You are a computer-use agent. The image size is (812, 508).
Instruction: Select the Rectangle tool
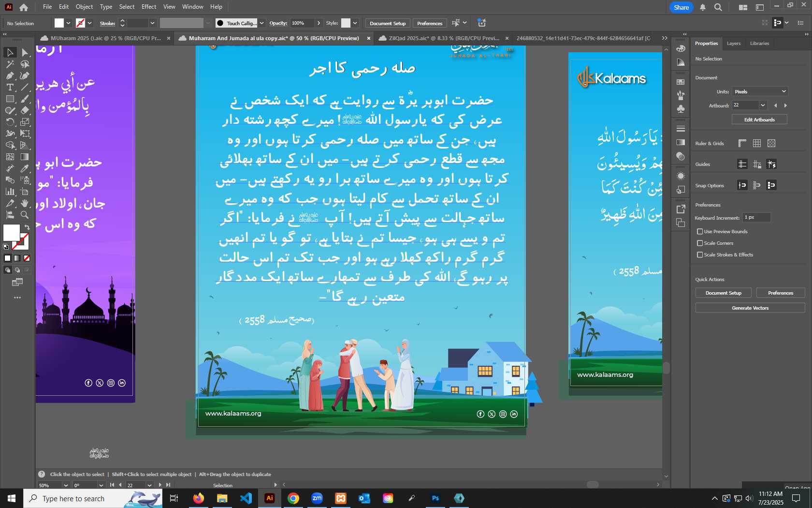[10, 99]
